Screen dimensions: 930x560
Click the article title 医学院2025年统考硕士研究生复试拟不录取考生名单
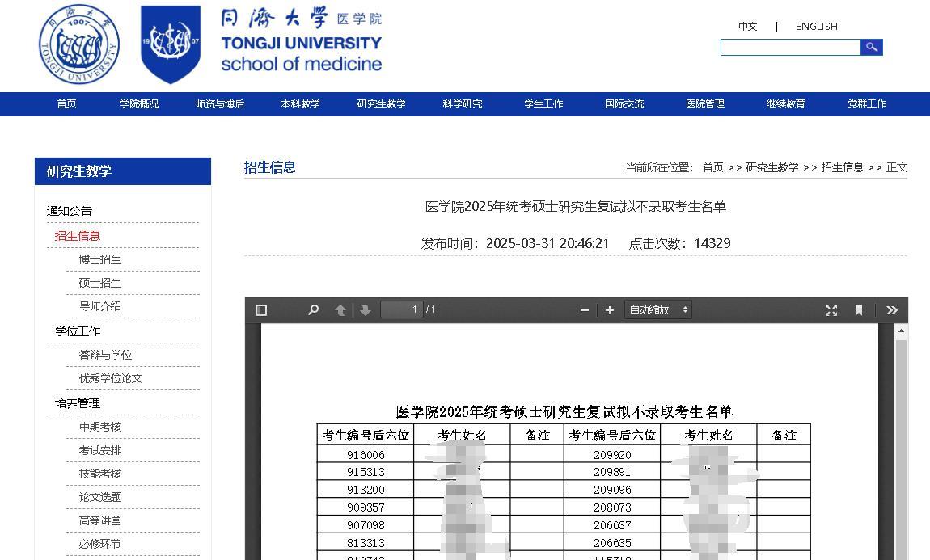(x=575, y=206)
